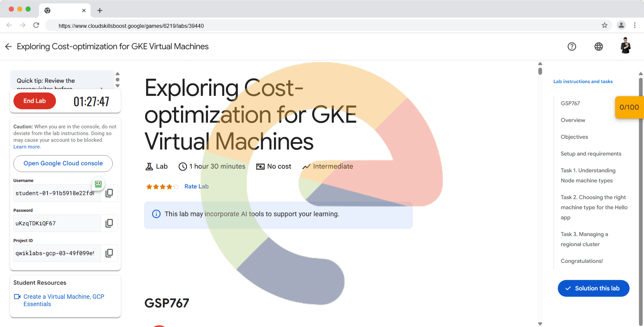Bookmark this page with the star icon

604,25
